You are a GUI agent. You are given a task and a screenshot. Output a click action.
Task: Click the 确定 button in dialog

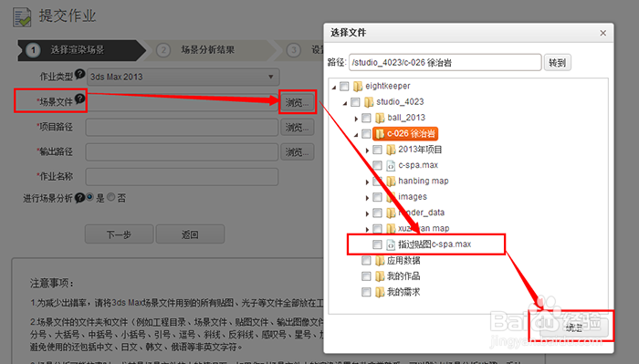point(574,328)
